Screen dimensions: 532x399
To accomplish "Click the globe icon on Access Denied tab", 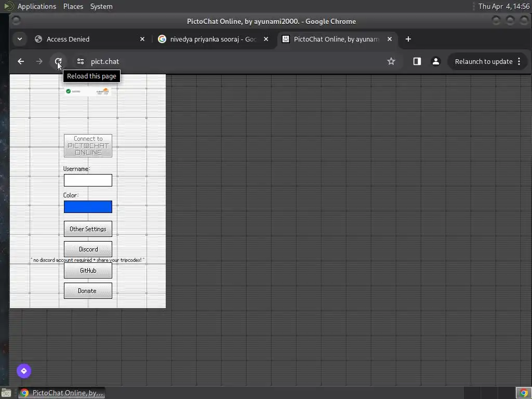I will [38, 39].
